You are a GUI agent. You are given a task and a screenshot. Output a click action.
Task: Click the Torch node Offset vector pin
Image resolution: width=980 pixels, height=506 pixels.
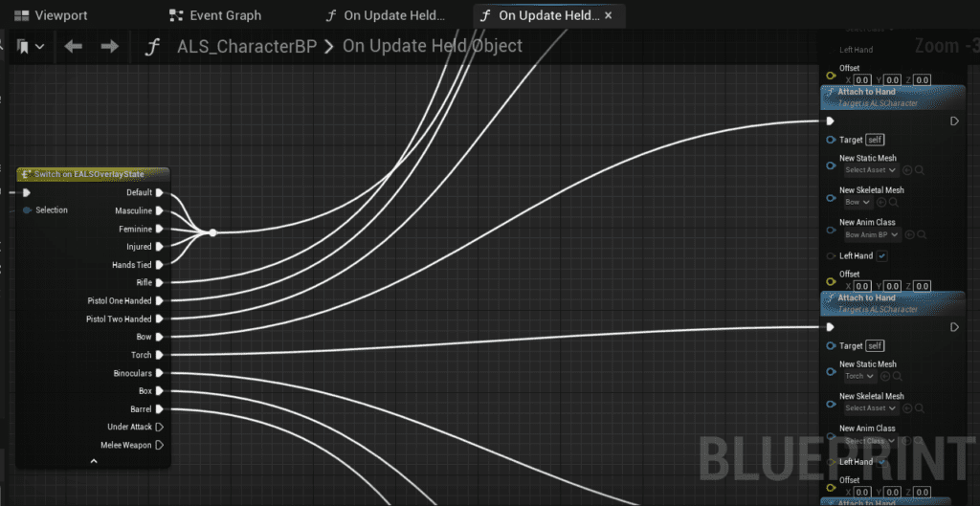[831, 488]
